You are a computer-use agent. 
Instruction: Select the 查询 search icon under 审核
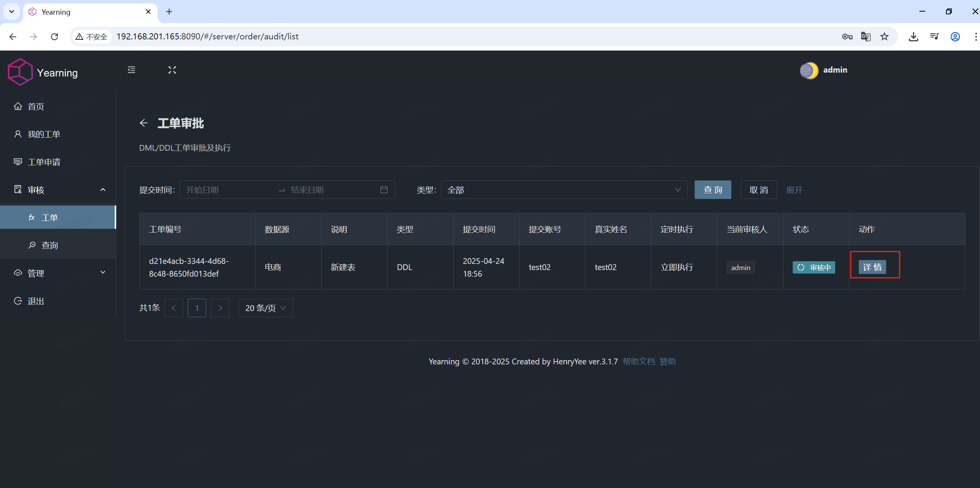coord(32,245)
